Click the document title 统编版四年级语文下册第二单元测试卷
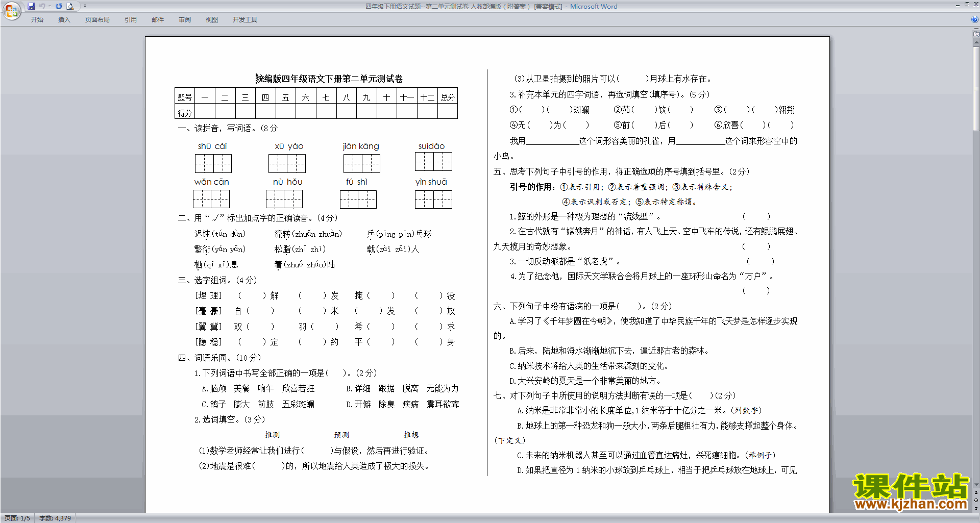 point(329,79)
